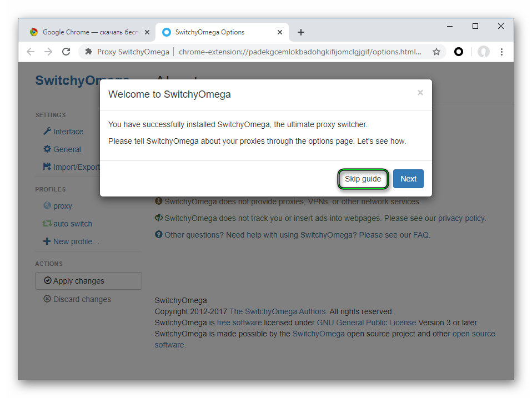Click the checkmark icon in Apply changes
The height and width of the screenshot is (398, 532).
[x=48, y=280]
